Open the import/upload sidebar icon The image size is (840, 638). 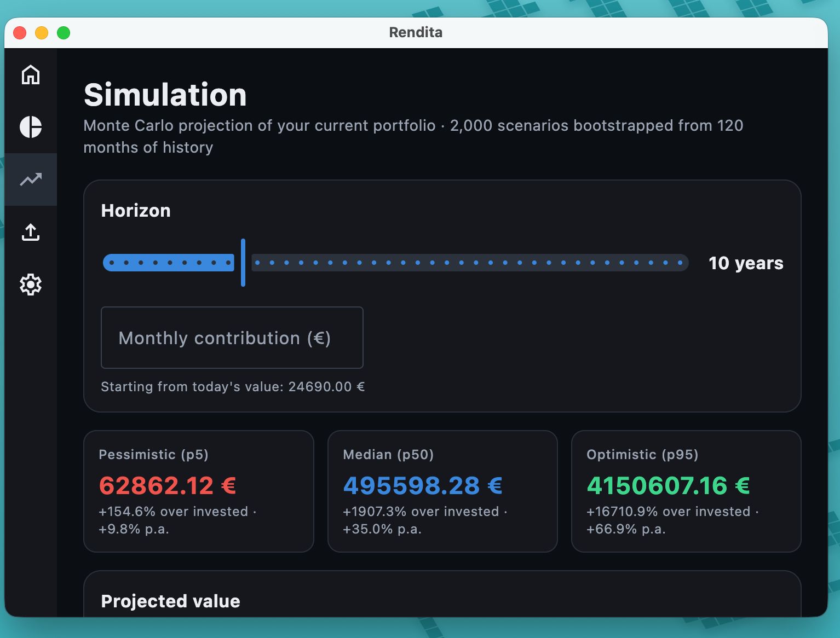31,232
